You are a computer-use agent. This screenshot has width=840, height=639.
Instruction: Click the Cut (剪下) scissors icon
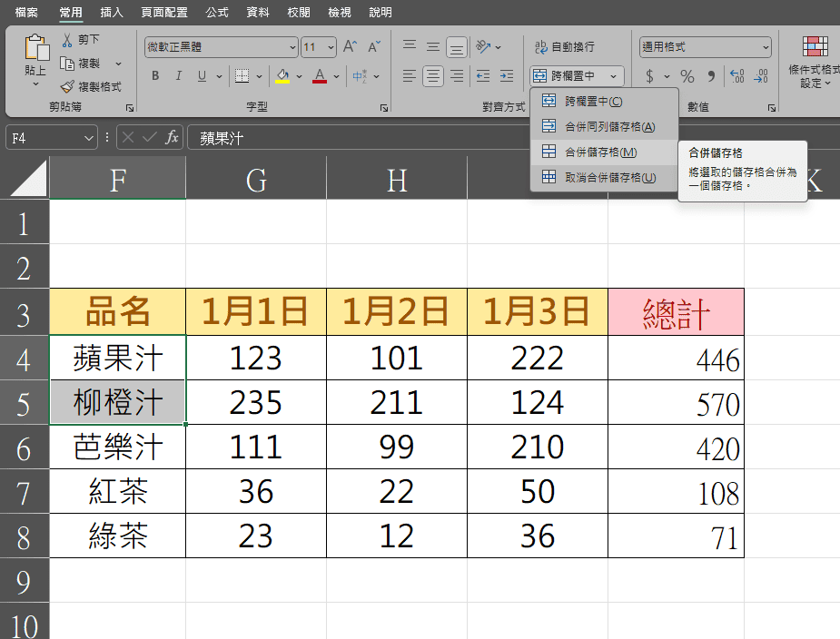click(x=67, y=40)
